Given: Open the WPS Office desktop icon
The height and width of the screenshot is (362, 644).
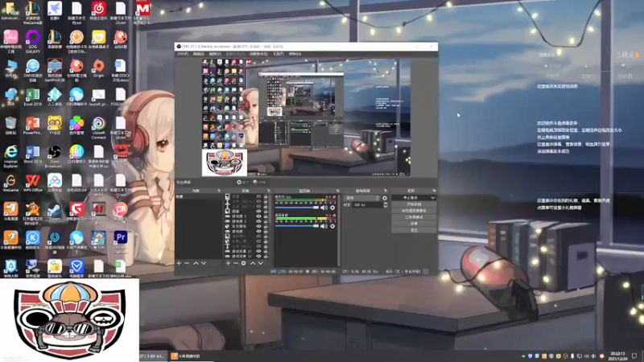Looking at the screenshot, I should pyautogui.click(x=32, y=183).
